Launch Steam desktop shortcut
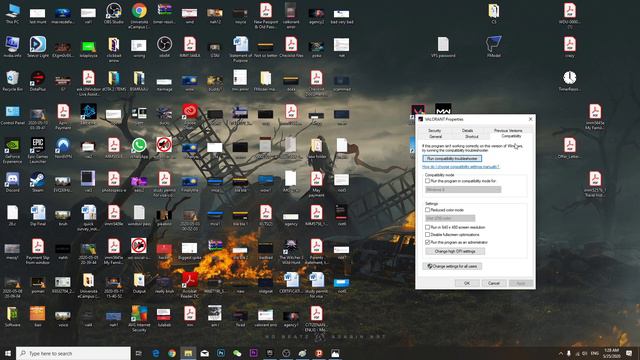 [38, 182]
